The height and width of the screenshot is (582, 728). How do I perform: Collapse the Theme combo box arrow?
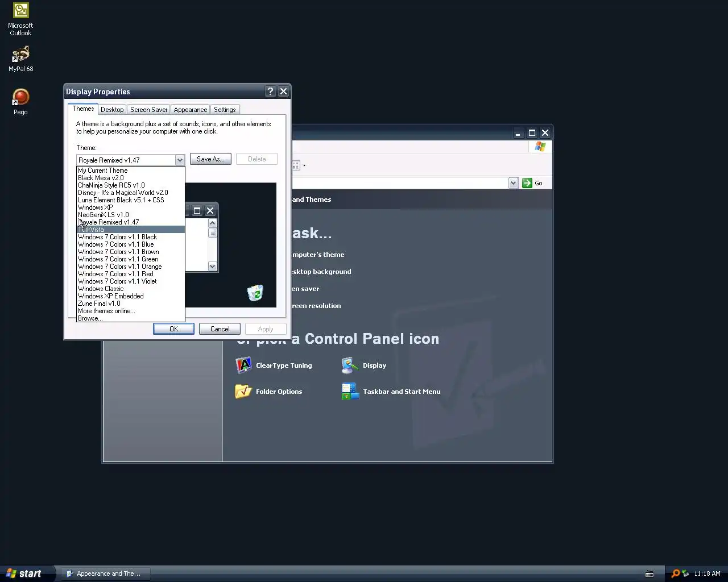pos(180,160)
